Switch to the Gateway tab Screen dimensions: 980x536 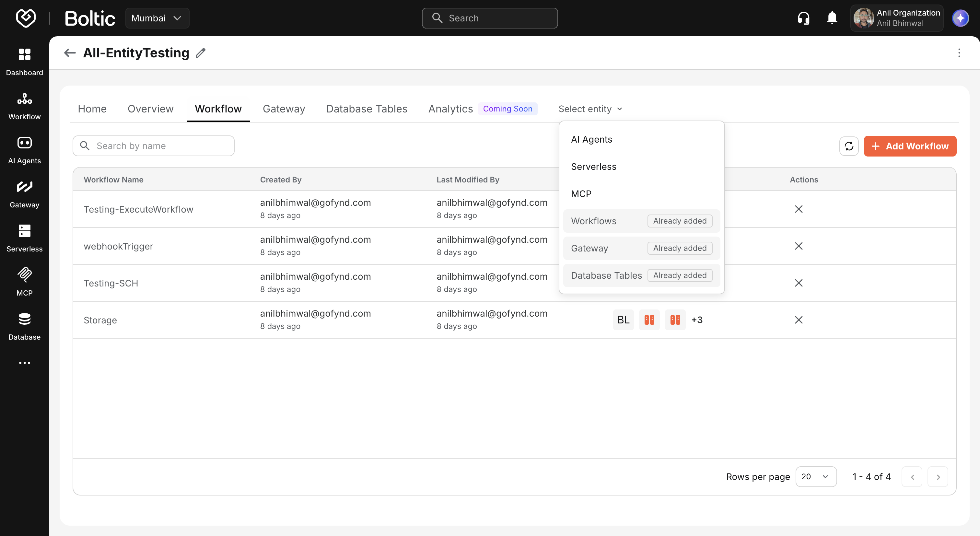pyautogui.click(x=284, y=109)
